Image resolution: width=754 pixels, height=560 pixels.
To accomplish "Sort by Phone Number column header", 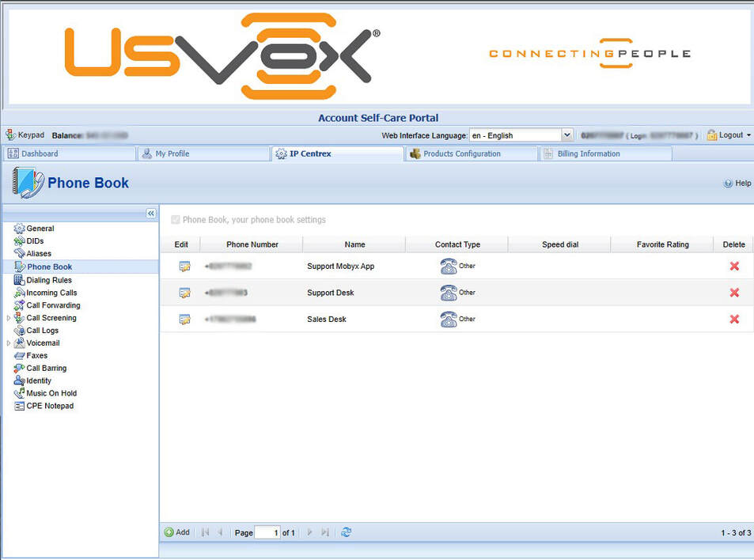I will pyautogui.click(x=252, y=244).
